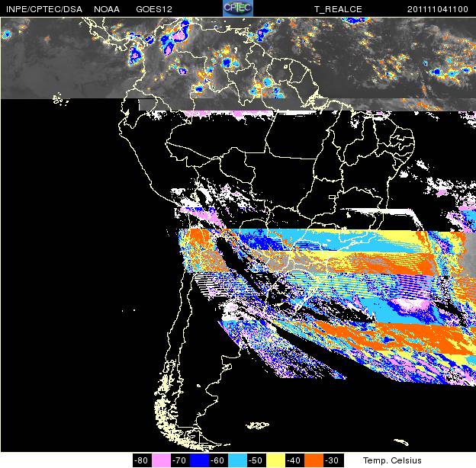
Task: Click the -80 legend value
Action: pyautogui.click(x=142, y=460)
